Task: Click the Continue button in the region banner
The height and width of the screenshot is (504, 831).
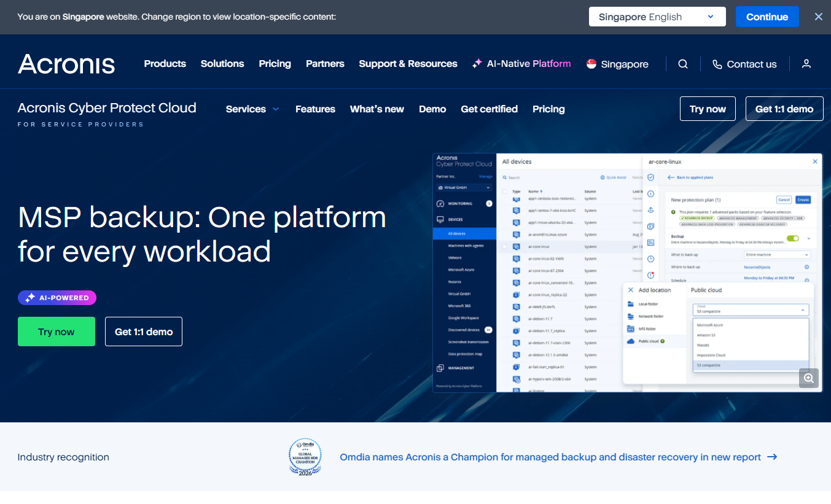Action: click(x=767, y=17)
